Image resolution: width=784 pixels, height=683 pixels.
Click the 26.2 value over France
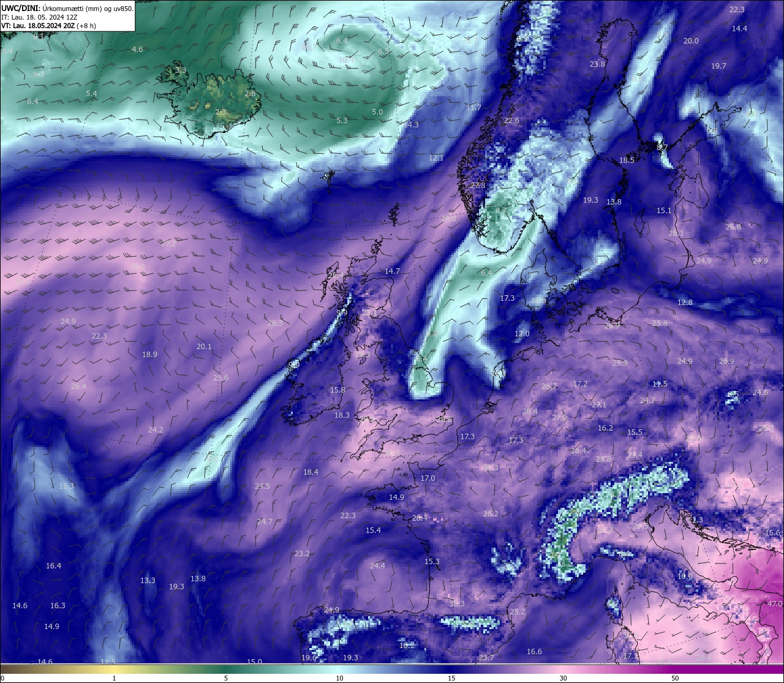point(491,513)
